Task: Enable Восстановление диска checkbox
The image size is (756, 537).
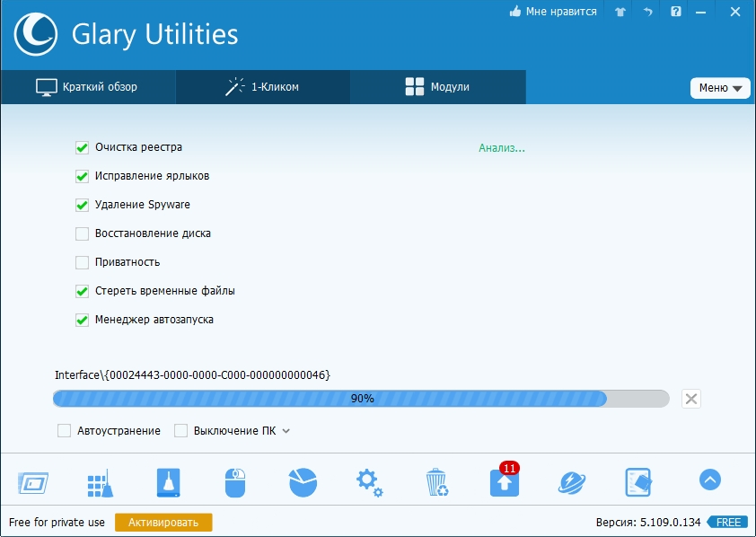Action: pos(82,233)
